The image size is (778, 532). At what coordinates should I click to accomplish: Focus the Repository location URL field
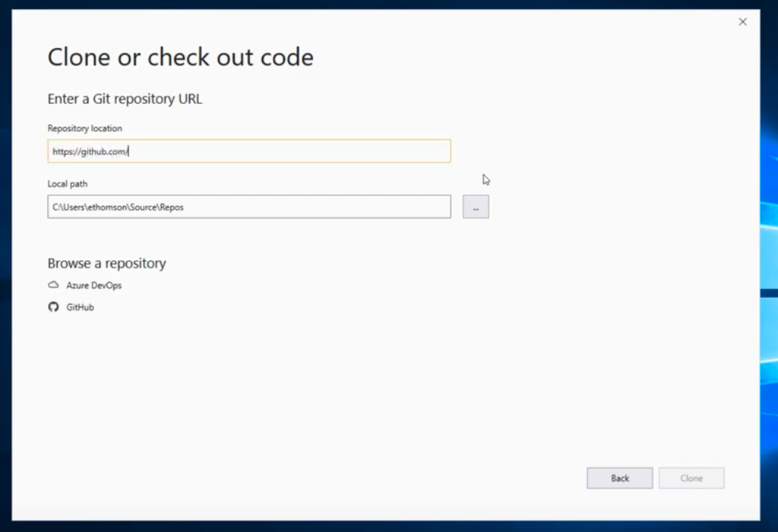[x=289, y=151]
